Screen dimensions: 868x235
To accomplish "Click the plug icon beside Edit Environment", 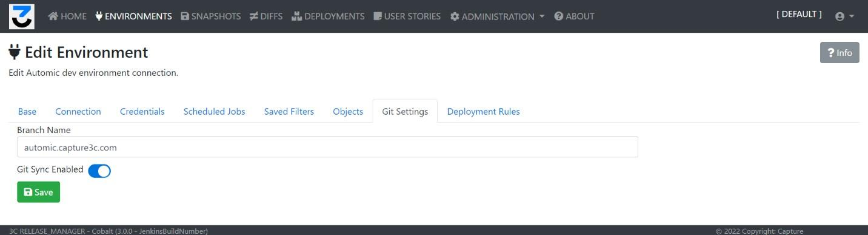I will click(x=15, y=52).
